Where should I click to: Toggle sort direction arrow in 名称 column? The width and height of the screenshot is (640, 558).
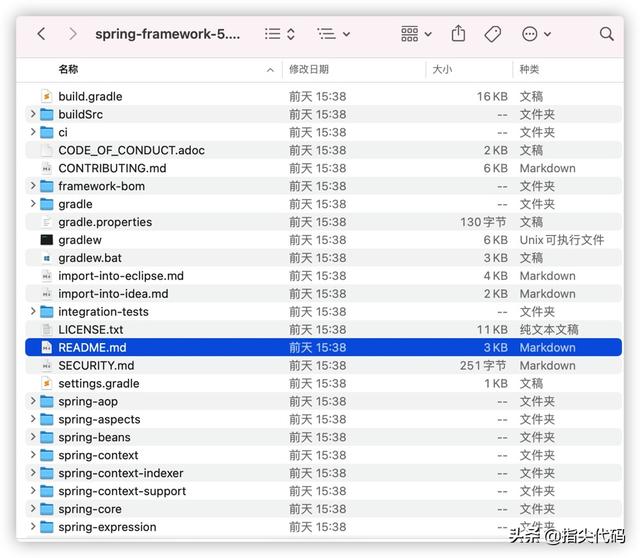point(270,70)
